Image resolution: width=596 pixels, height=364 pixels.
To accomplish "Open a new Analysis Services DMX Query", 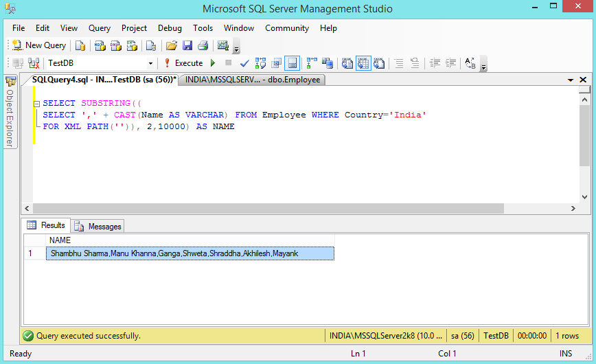I will click(x=115, y=45).
